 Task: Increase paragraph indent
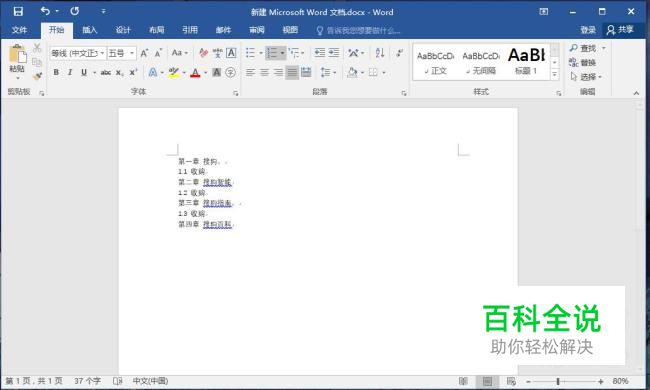pyautogui.click(x=334, y=53)
